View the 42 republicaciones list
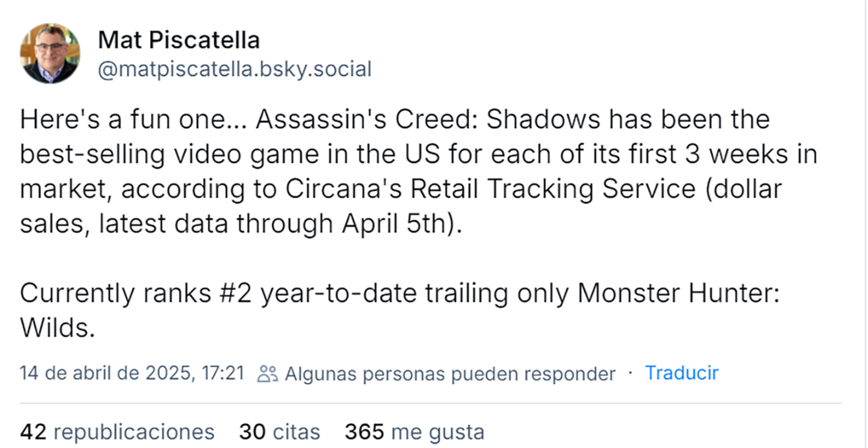The width and height of the screenshot is (868, 448). pyautogui.click(x=117, y=432)
